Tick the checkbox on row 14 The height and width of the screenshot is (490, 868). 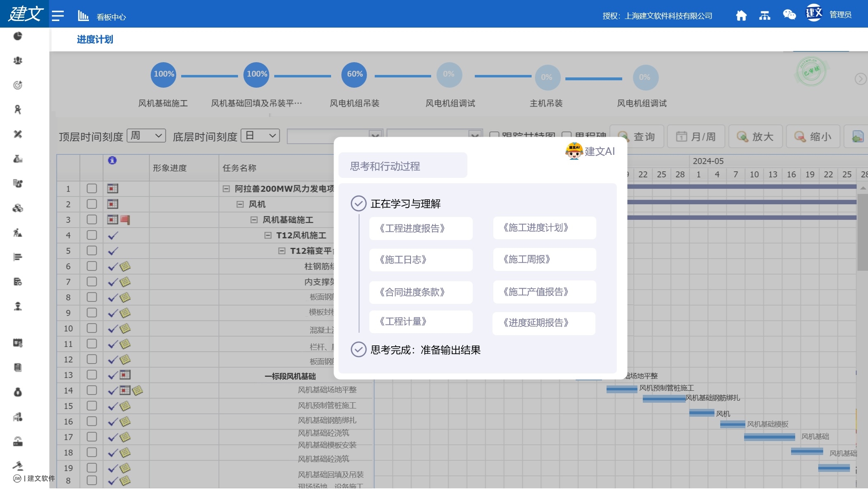(92, 390)
